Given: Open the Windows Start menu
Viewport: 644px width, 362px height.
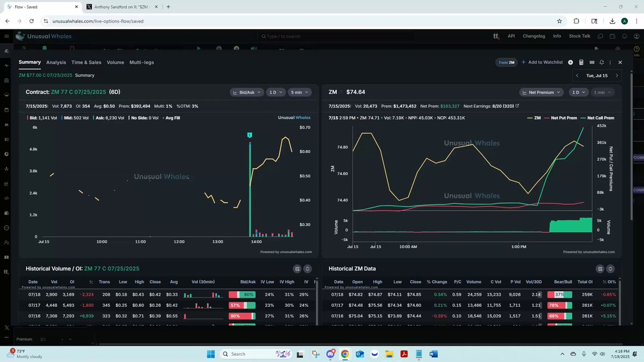Looking at the screenshot, I should point(210,354).
